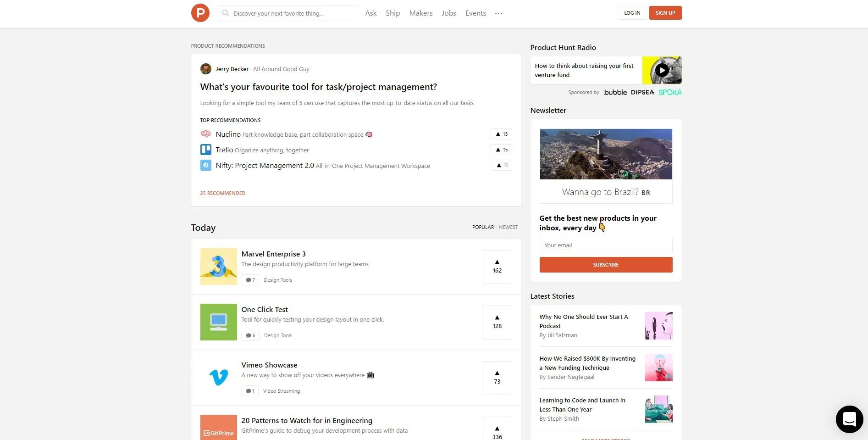Open the Marvel Enterprise 3 title

[273, 254]
